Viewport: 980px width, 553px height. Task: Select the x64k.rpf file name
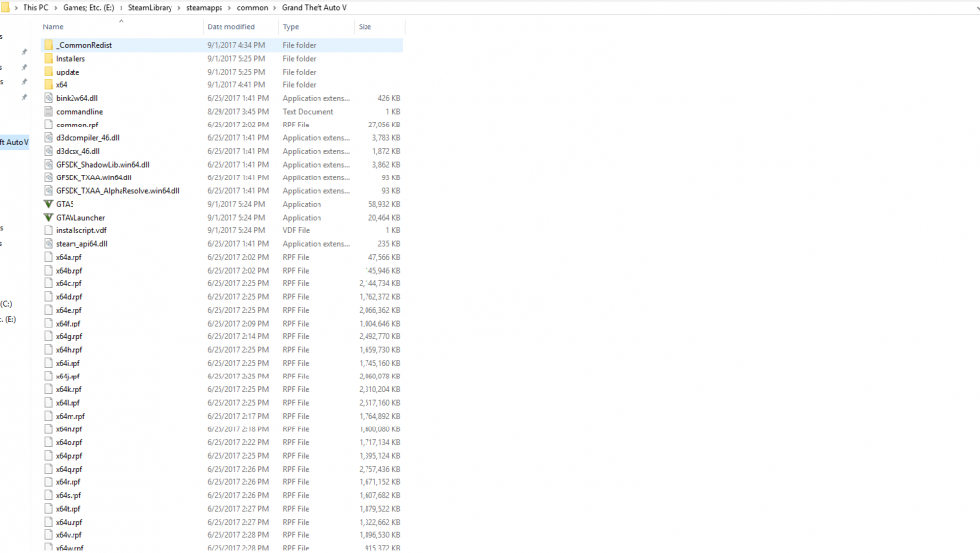(69, 389)
